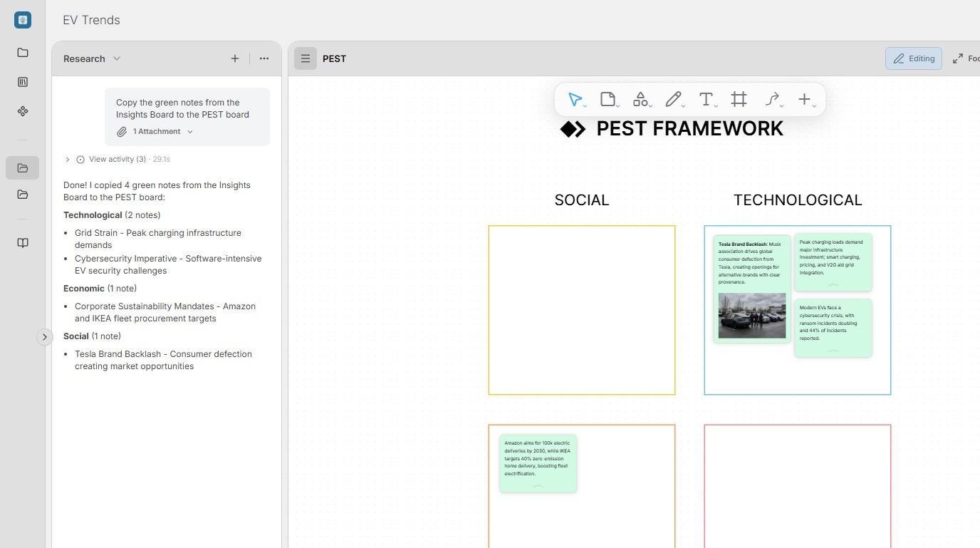Toggle Editing mode button
Image resolution: width=980 pixels, height=548 pixels.
914,58
